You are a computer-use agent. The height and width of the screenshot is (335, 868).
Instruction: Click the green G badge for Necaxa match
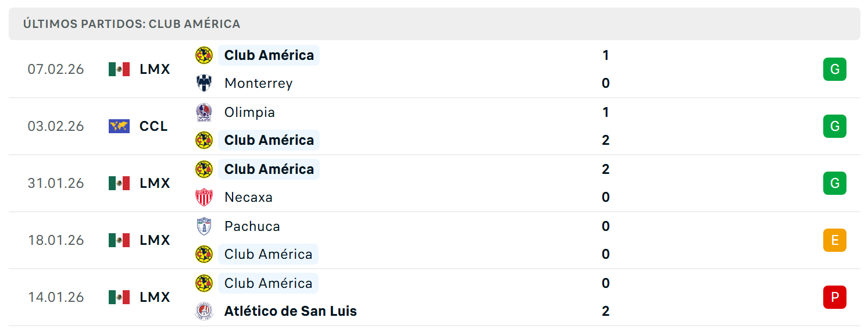pyautogui.click(x=835, y=183)
